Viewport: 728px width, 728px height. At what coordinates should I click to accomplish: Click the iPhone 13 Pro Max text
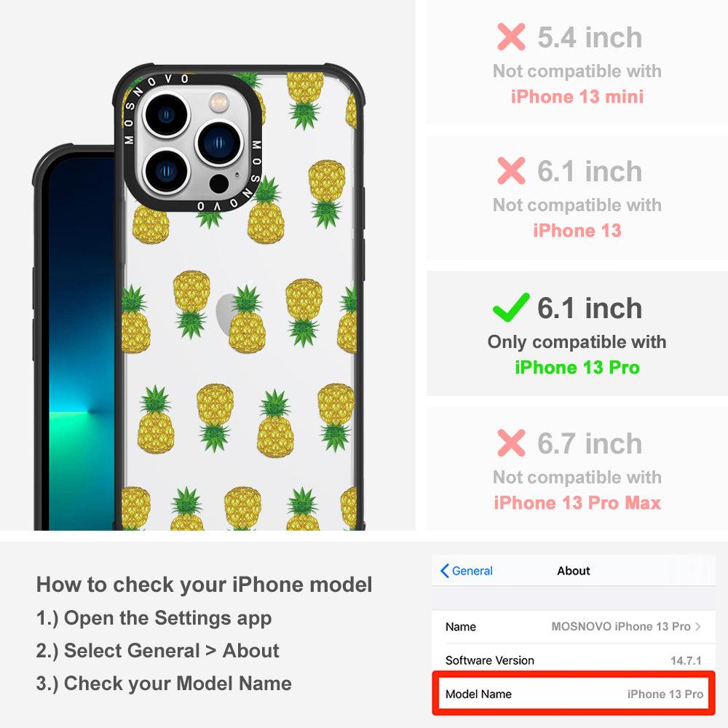pos(577,502)
